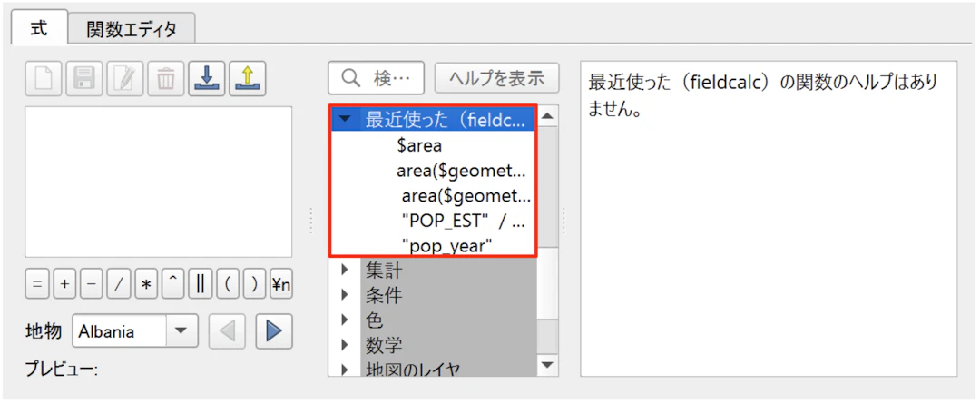Insert the ¥n newline operator
The width and height of the screenshot is (980, 404).
280,284
